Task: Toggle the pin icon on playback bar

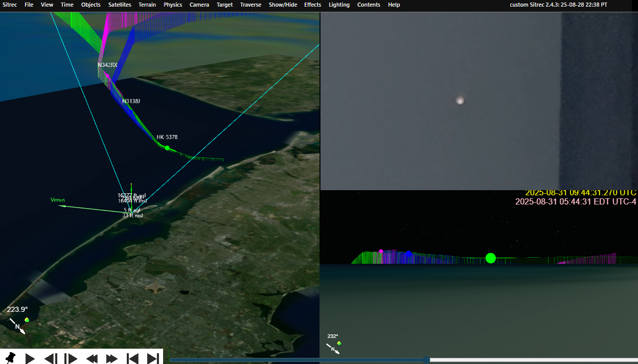Action: (10, 358)
